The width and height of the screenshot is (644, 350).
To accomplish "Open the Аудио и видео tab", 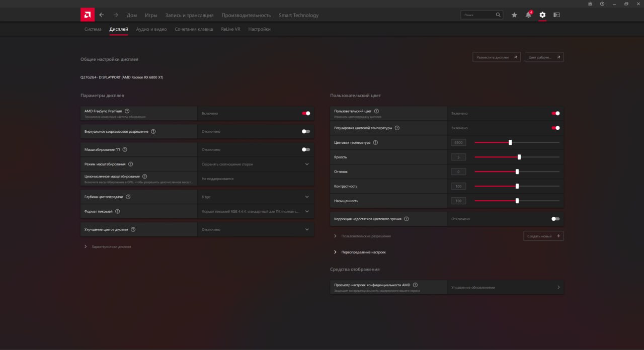I will 151,29.
